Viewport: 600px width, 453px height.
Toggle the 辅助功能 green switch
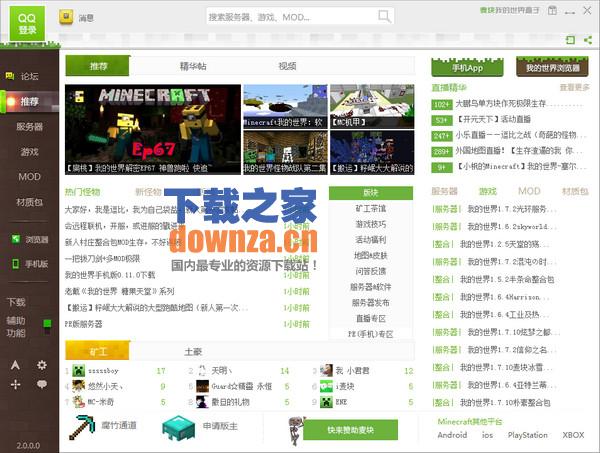[47, 327]
